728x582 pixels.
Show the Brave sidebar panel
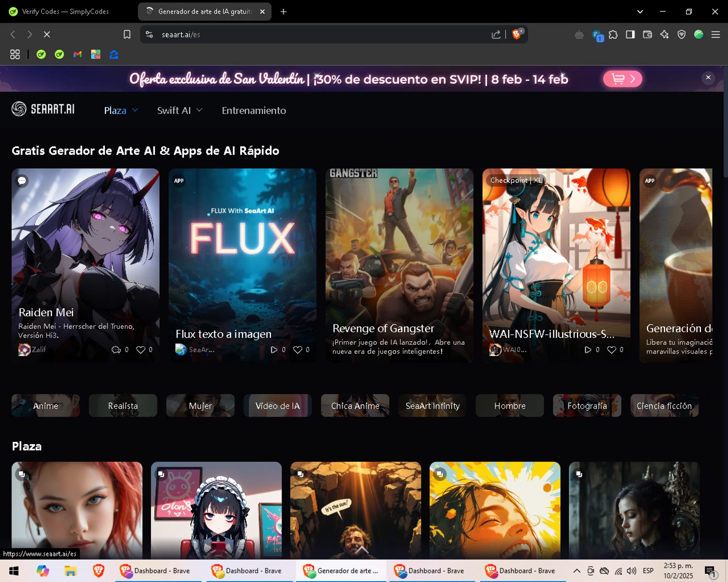(630, 34)
